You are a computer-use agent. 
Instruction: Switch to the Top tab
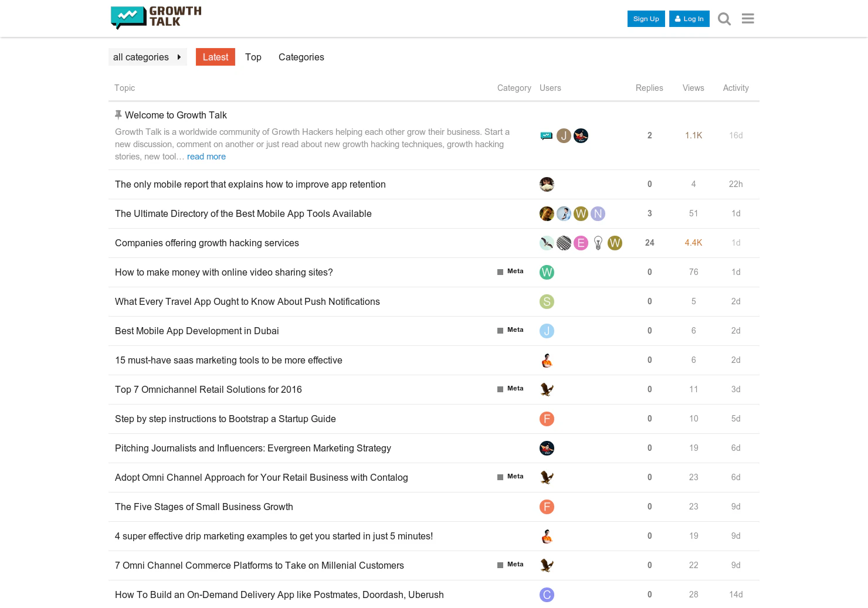coord(253,57)
